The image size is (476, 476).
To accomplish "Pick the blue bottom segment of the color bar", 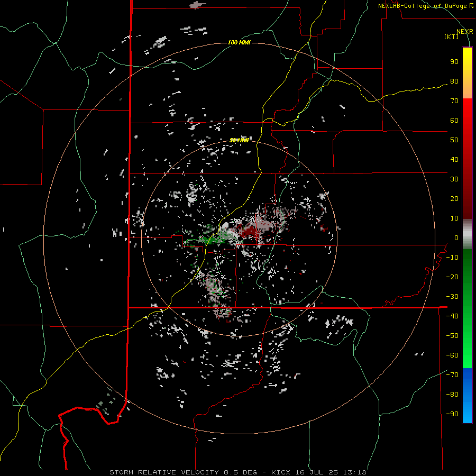I will [x=467, y=396].
